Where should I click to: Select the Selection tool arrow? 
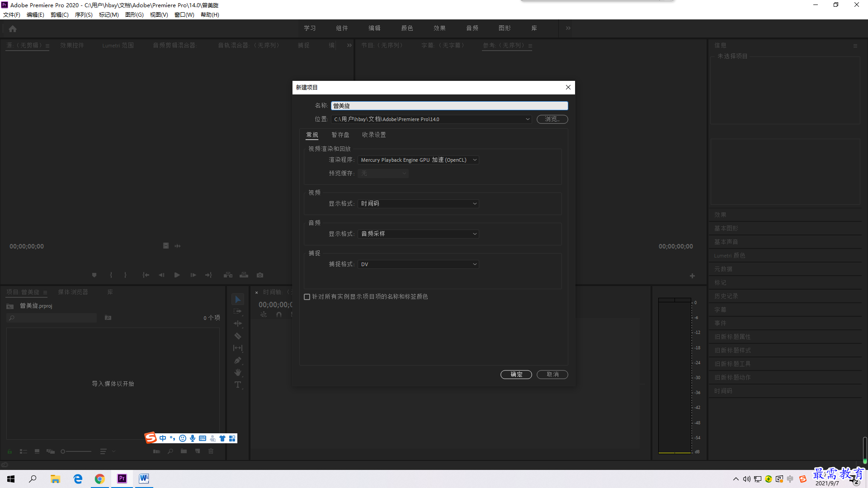pyautogui.click(x=238, y=299)
